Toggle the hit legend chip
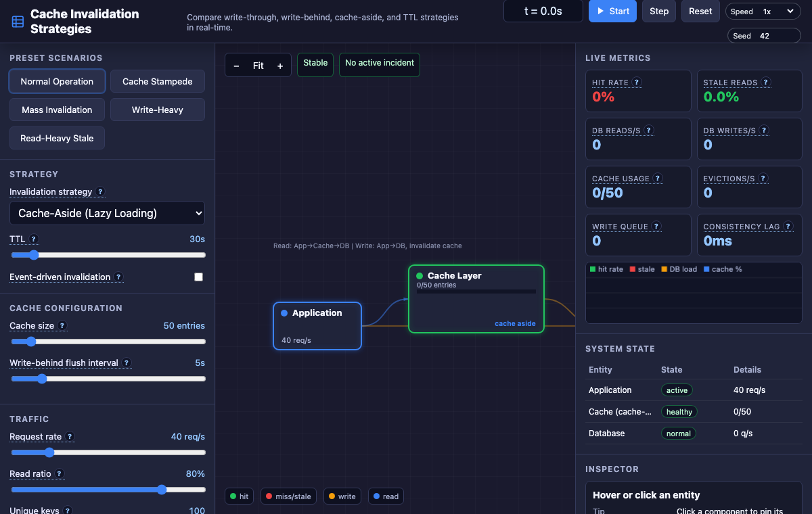Viewport: 812px width, 514px height. point(239,496)
